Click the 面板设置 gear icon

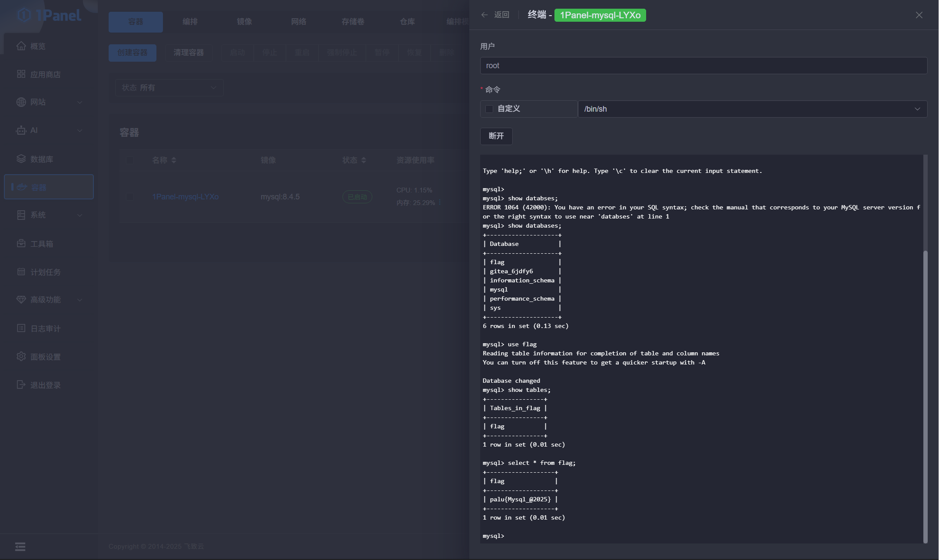pyautogui.click(x=21, y=357)
